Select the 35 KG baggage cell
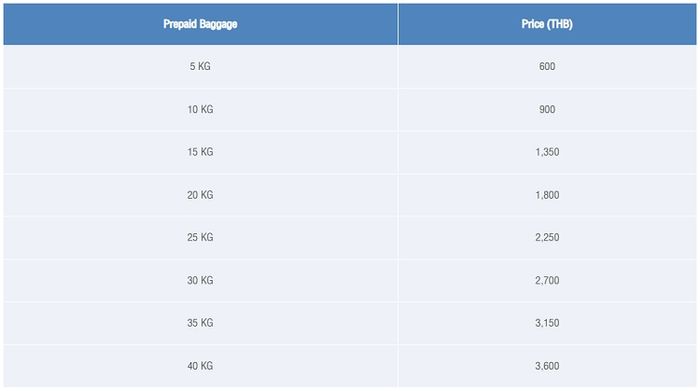The image size is (700, 391). click(x=200, y=323)
